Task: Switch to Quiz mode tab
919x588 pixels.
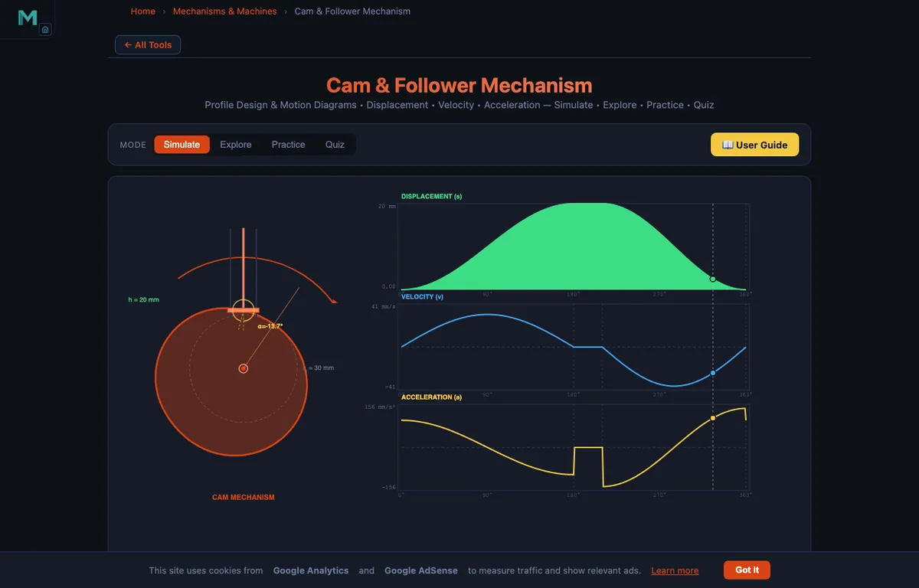Action: point(335,145)
